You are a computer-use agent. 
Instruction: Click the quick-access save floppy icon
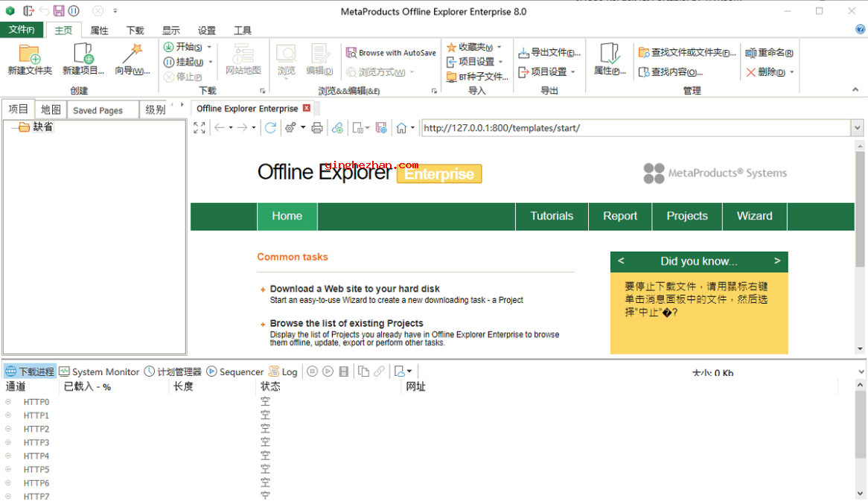tap(59, 10)
